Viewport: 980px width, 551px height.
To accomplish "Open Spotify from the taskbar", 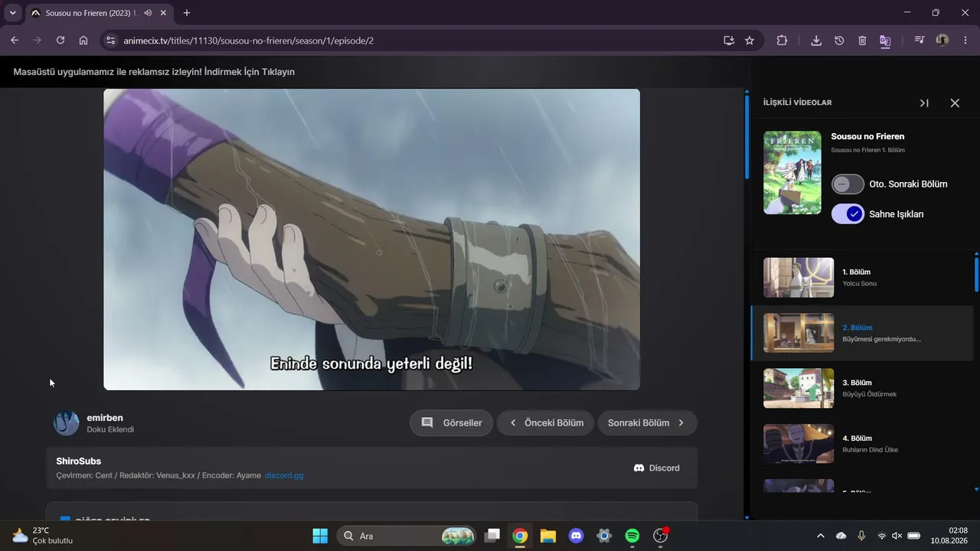I will [x=632, y=536].
